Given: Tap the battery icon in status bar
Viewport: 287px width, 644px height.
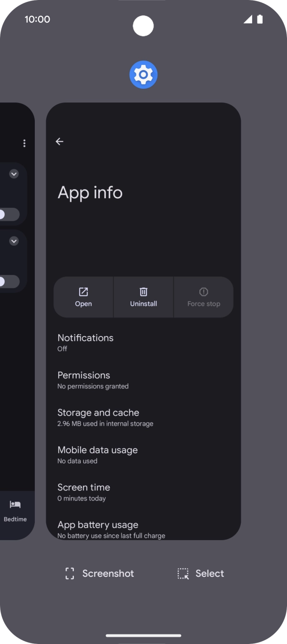Looking at the screenshot, I should 260,19.
